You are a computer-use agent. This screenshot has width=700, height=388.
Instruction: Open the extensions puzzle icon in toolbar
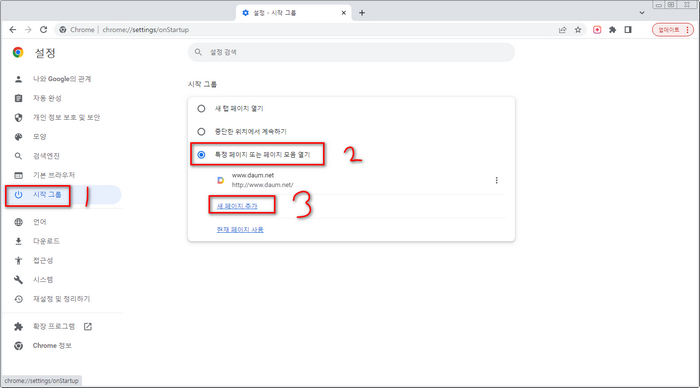[612, 30]
